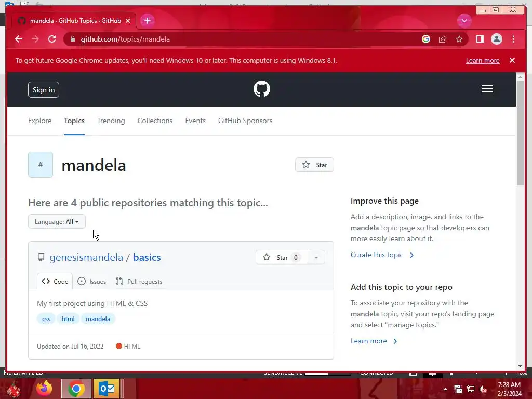Click the mandela topic tag
The image size is (532, 399).
pyautogui.click(x=98, y=319)
